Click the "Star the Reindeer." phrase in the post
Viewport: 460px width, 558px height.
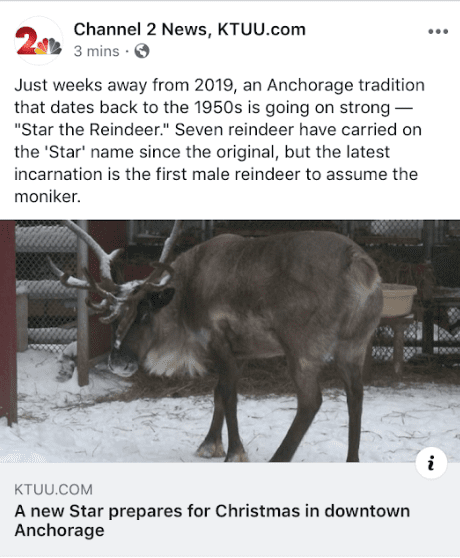click(x=93, y=130)
